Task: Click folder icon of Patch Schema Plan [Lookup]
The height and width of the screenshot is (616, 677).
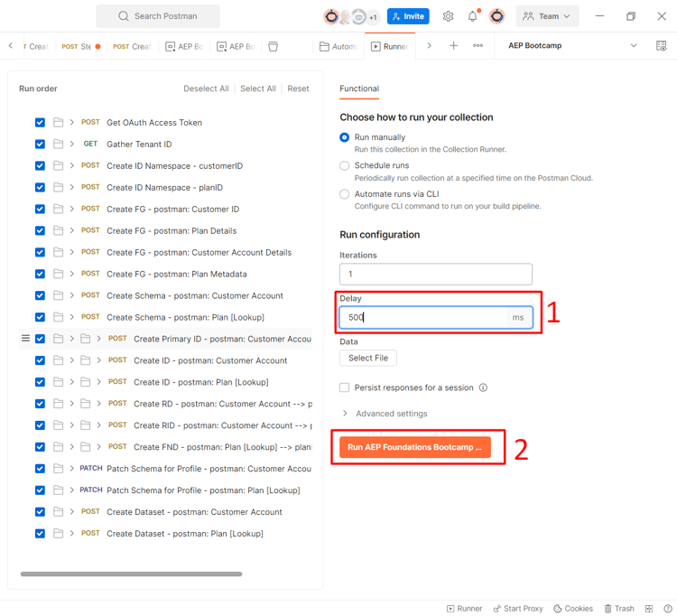Action: click(59, 490)
